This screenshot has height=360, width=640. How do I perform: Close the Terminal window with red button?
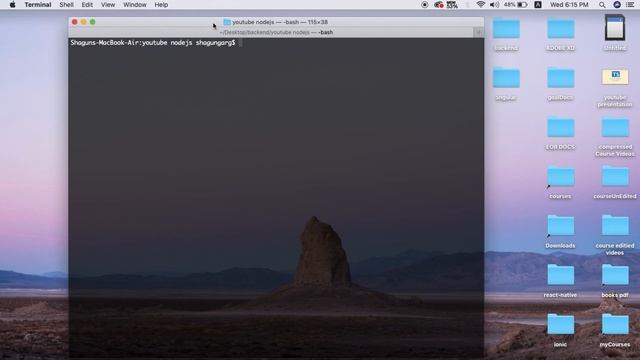coord(74,22)
